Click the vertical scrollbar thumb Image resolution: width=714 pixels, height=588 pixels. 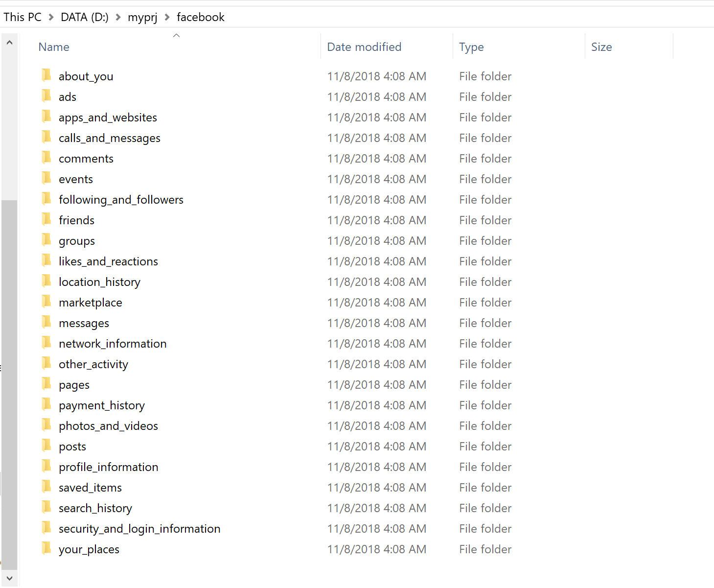(9, 385)
